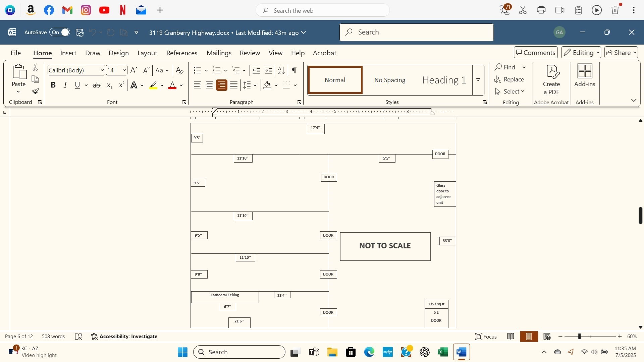644x362 pixels.
Task: Open the Layout tab
Action: (x=147, y=53)
